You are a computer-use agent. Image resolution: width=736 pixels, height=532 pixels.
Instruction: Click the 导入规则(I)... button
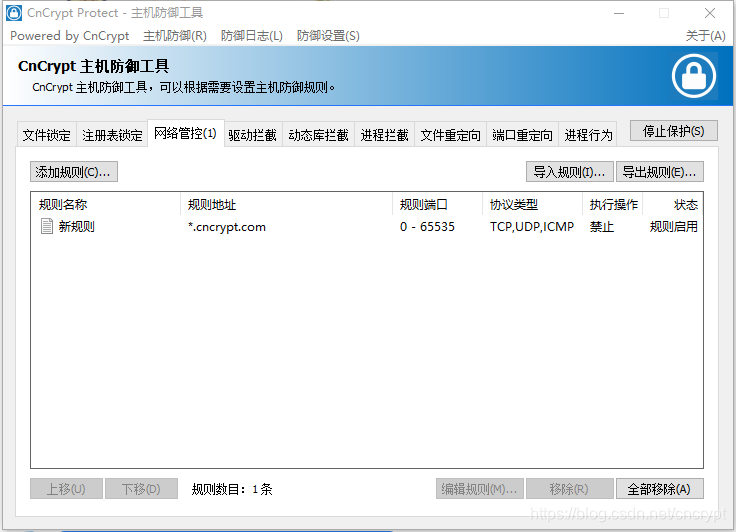(x=569, y=172)
